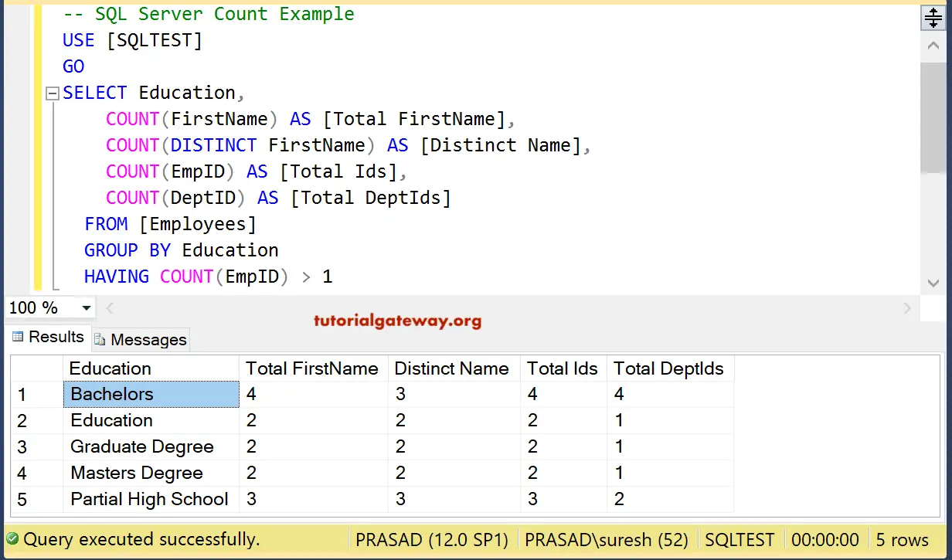Click the Education column header
The height and width of the screenshot is (560, 952).
point(151,368)
